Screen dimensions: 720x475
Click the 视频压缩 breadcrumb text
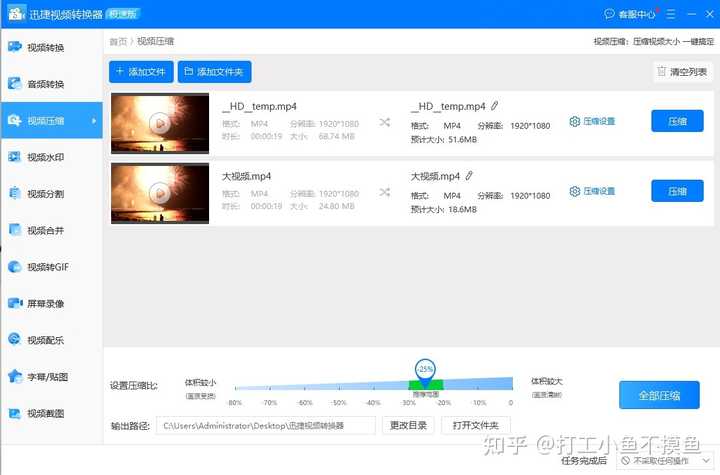click(156, 41)
